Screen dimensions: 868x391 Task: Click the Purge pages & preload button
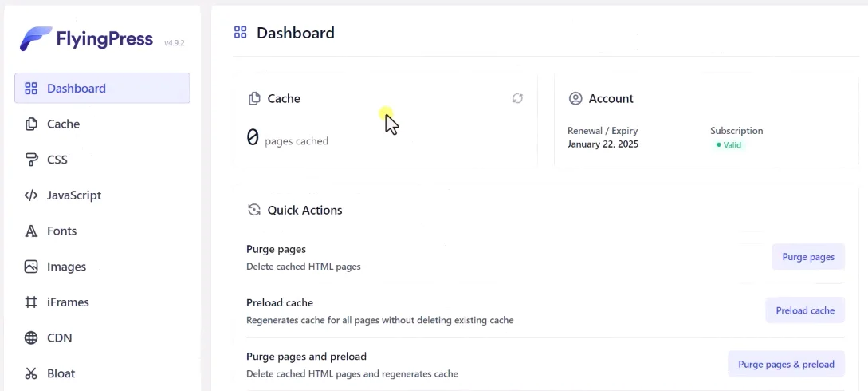785,364
